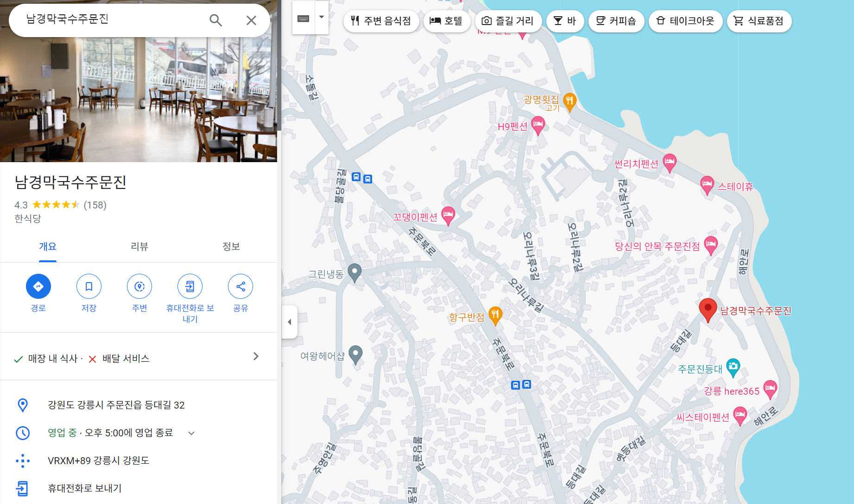The width and height of the screenshot is (854, 504).
Task: Click the H9펜션 lodging pin
Action: coord(538,125)
